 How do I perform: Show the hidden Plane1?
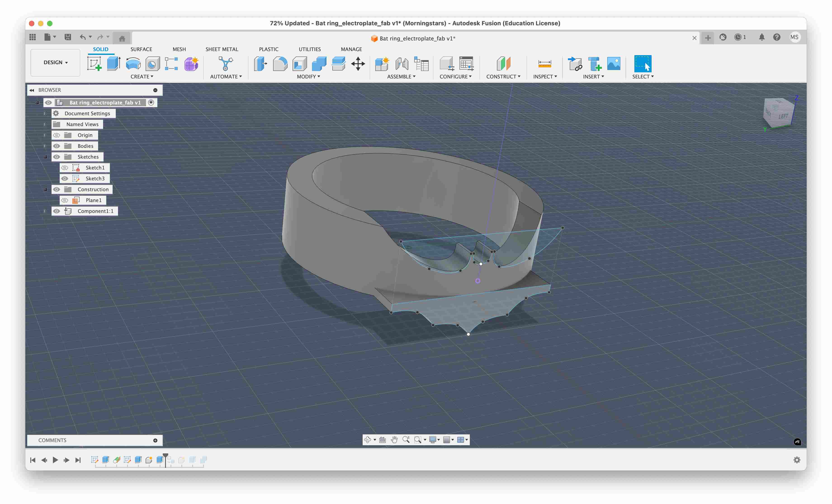pos(64,200)
